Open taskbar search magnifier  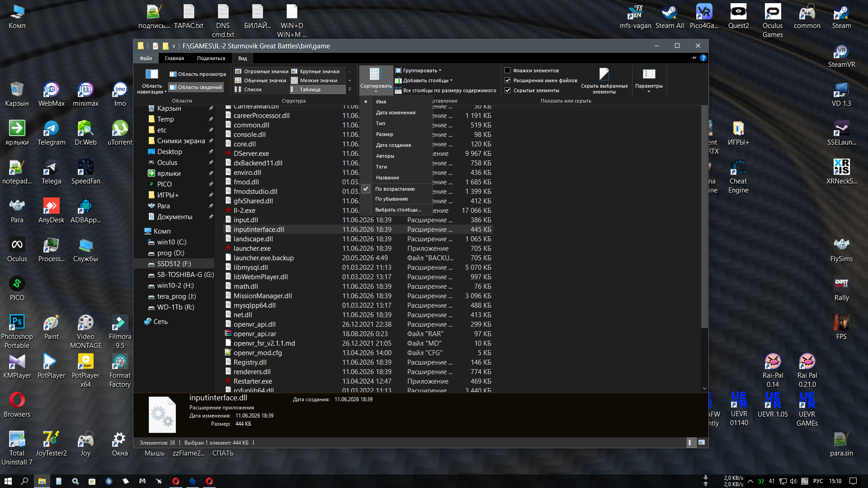pos(25,481)
